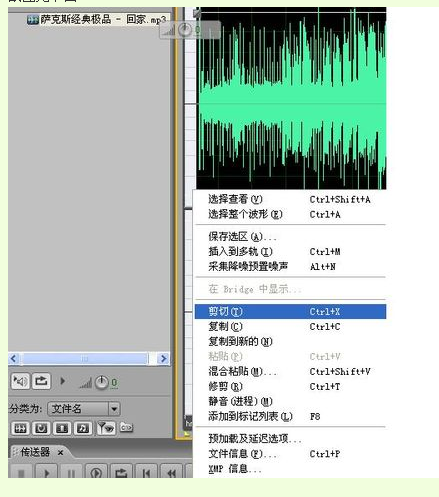Choose 复制到新的(N) from the context menu
The height and width of the screenshot is (497, 439).
click(290, 341)
